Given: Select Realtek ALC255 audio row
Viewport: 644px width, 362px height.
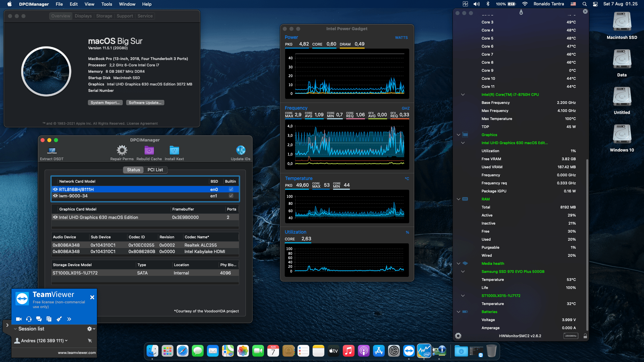Looking at the screenshot, I should pyautogui.click(x=145, y=245).
